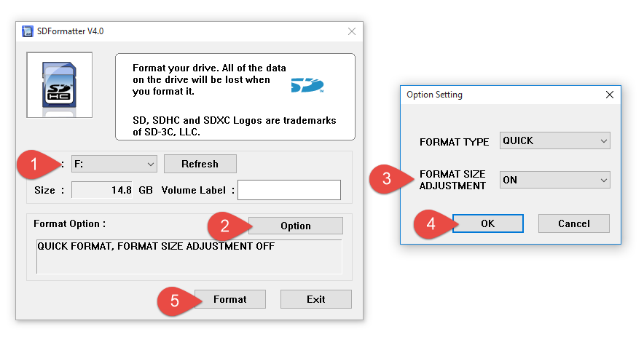Click the SD-3C trademark notice text
Image resolution: width=644 pixels, height=337 pixels.
pos(234,126)
